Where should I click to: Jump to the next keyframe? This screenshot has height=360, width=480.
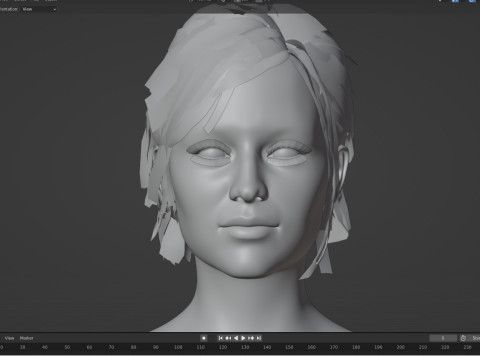click(x=251, y=338)
